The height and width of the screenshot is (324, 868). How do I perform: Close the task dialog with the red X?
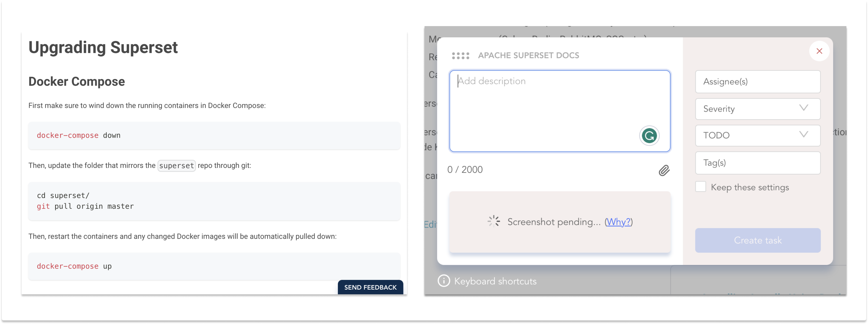tap(819, 51)
